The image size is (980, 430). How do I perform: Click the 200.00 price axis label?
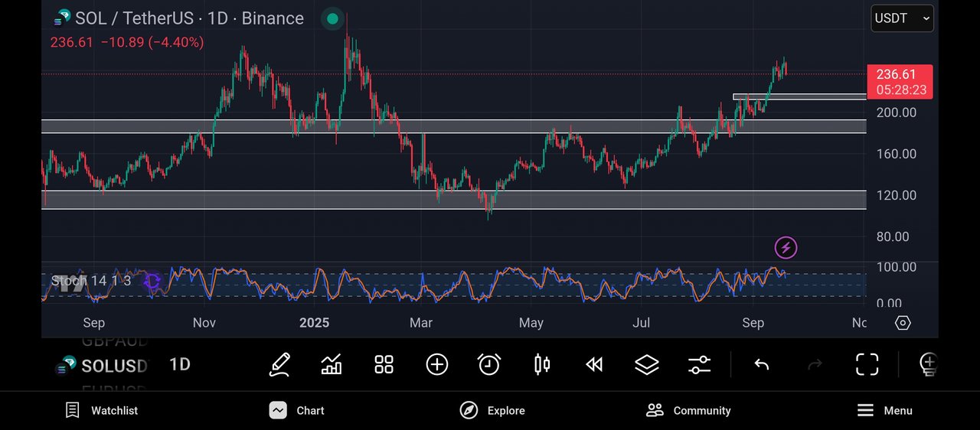pos(897,112)
